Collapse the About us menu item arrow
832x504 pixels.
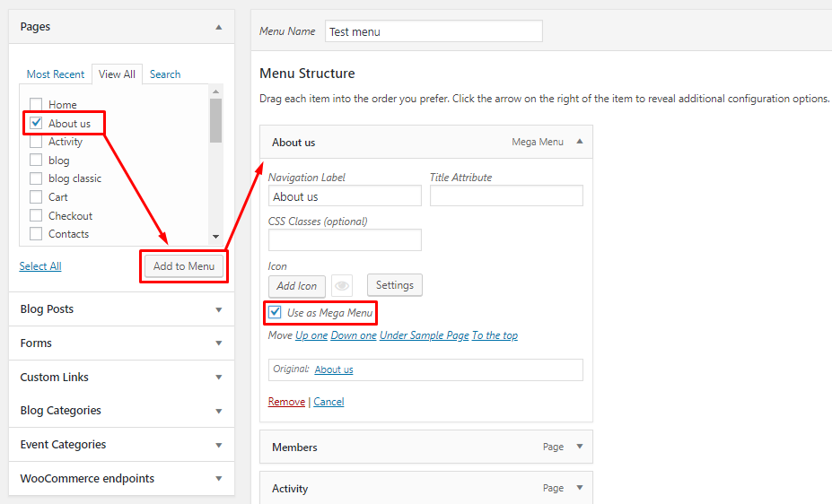[580, 142]
